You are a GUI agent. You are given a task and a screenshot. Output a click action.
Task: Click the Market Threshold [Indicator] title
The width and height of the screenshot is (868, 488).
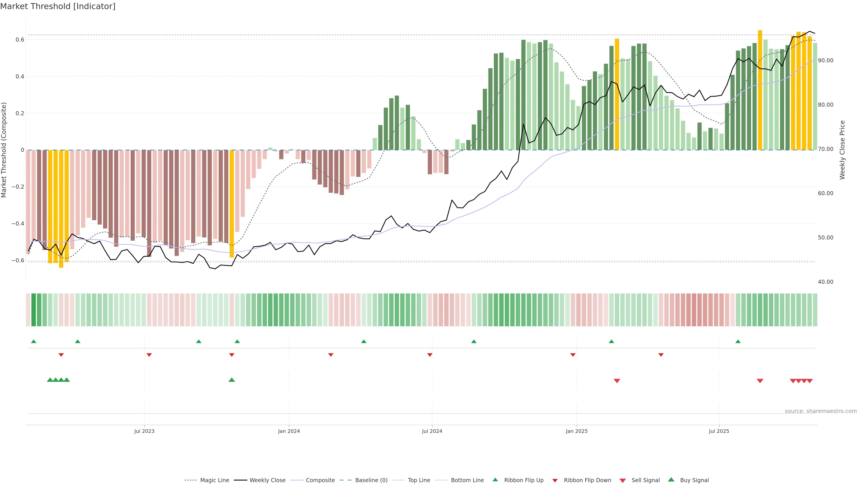[x=58, y=6]
